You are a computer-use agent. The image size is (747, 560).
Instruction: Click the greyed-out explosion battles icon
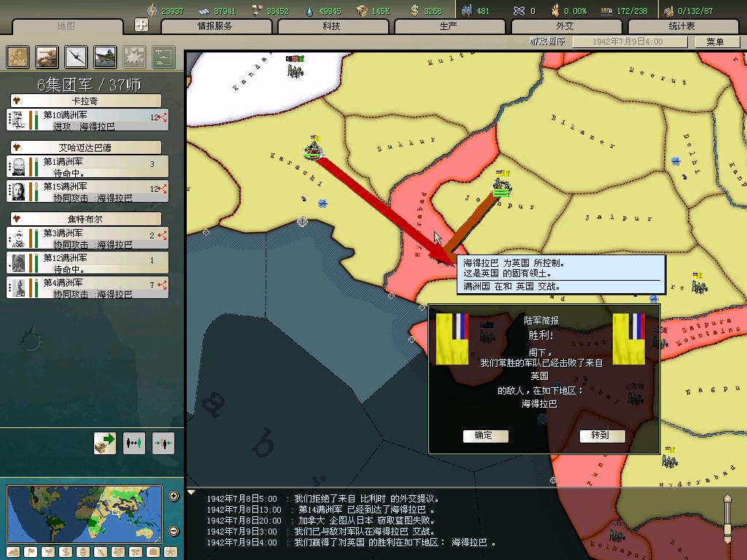pyautogui.click(x=134, y=57)
